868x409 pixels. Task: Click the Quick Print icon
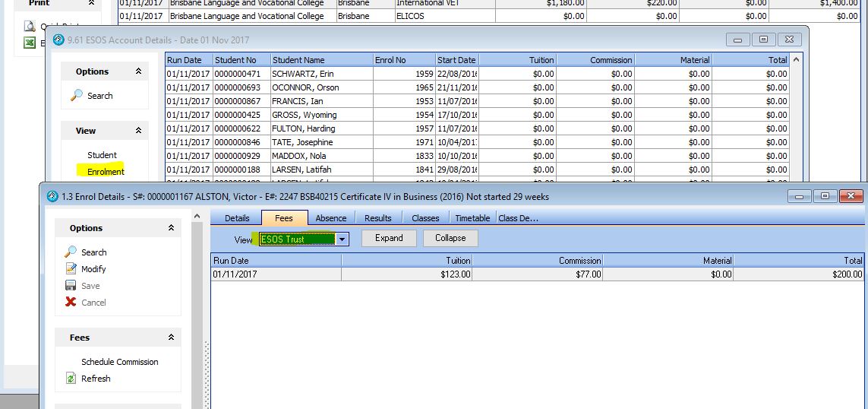[x=30, y=26]
